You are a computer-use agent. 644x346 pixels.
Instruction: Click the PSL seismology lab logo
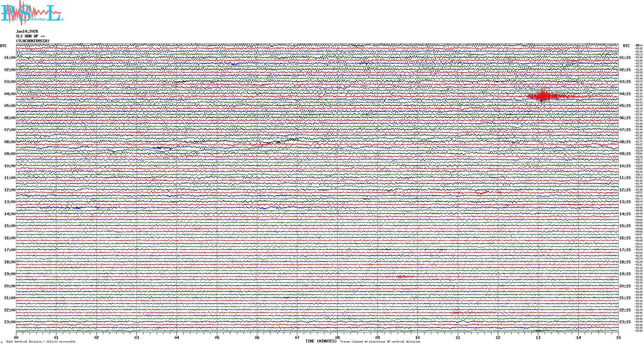click(31, 13)
